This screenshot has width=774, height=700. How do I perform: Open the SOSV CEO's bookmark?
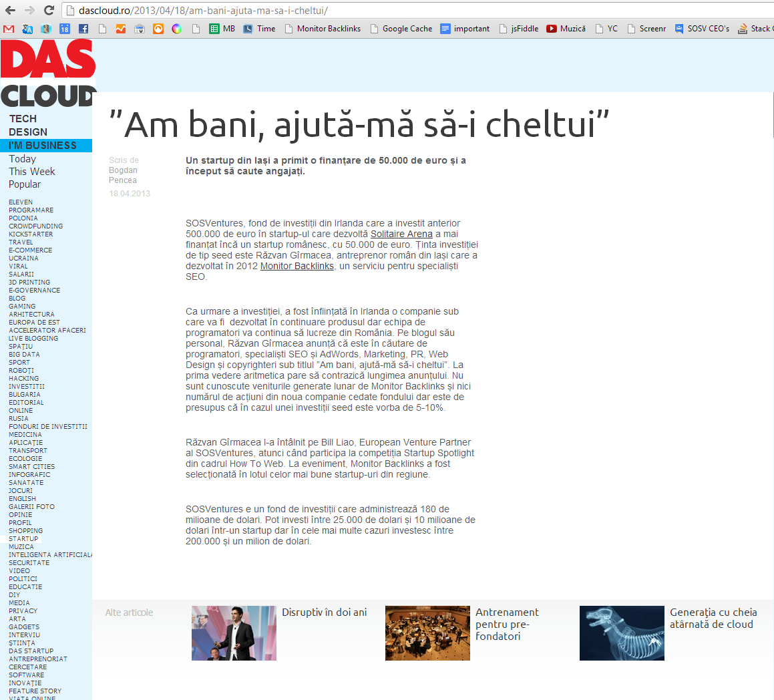coord(702,29)
